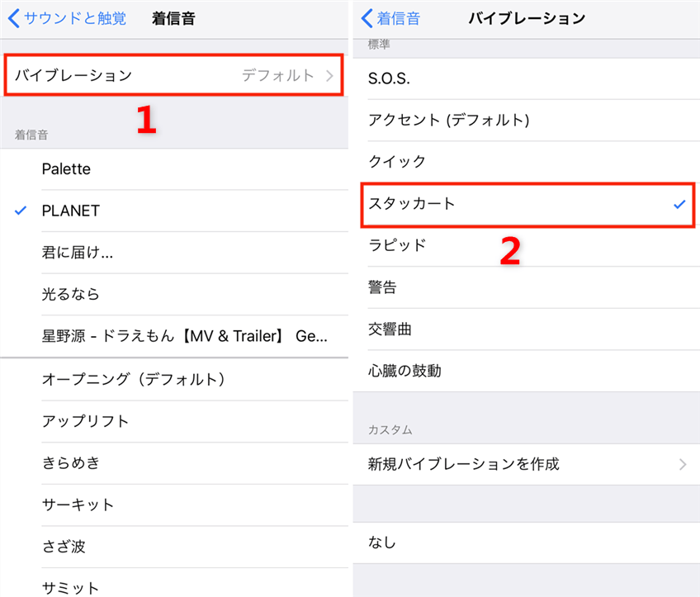Click the checkmark next to PLANET
Viewport: 700px width, 597px height.
click(18, 211)
